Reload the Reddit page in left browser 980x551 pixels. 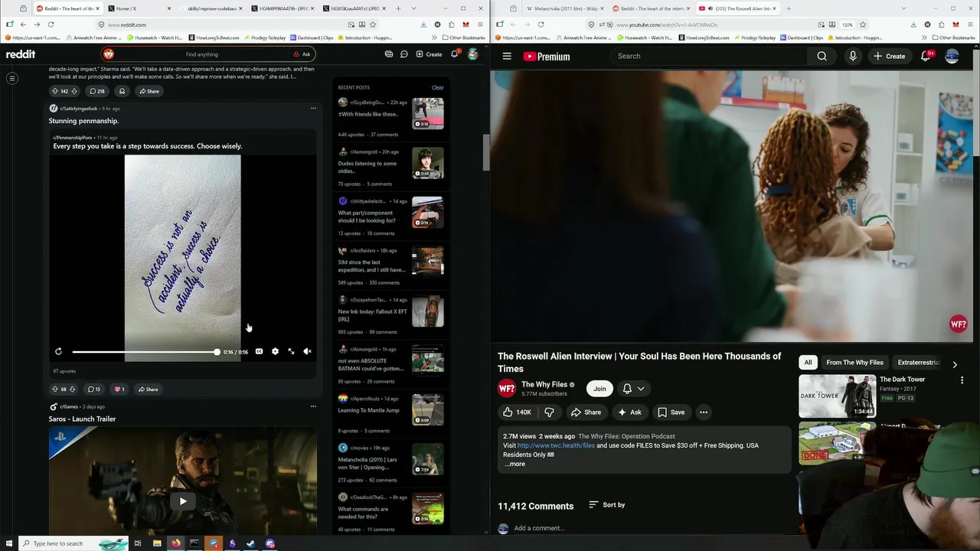tap(51, 24)
